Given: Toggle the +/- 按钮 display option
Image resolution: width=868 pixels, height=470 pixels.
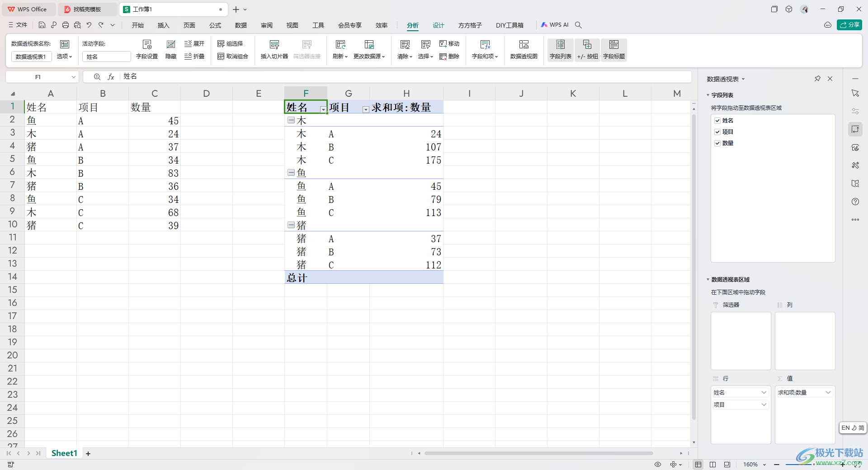Looking at the screenshot, I should coord(587,49).
